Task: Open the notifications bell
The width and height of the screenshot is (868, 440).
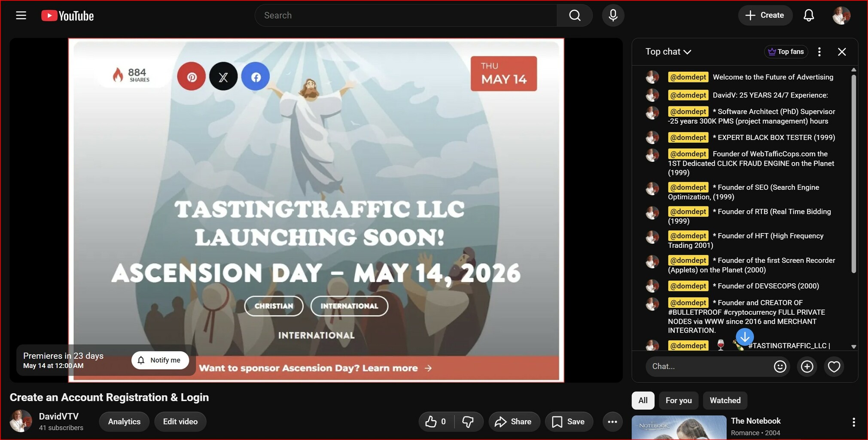Action: (x=808, y=15)
